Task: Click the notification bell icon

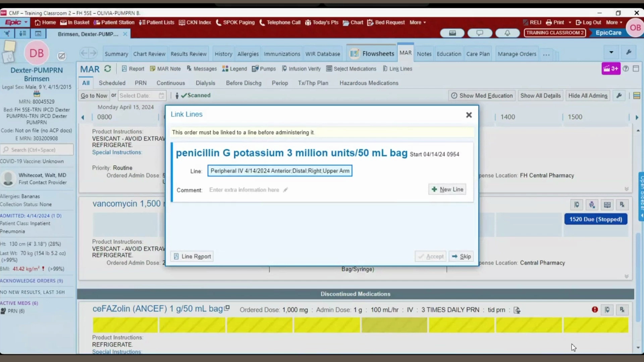Action: 507,33
